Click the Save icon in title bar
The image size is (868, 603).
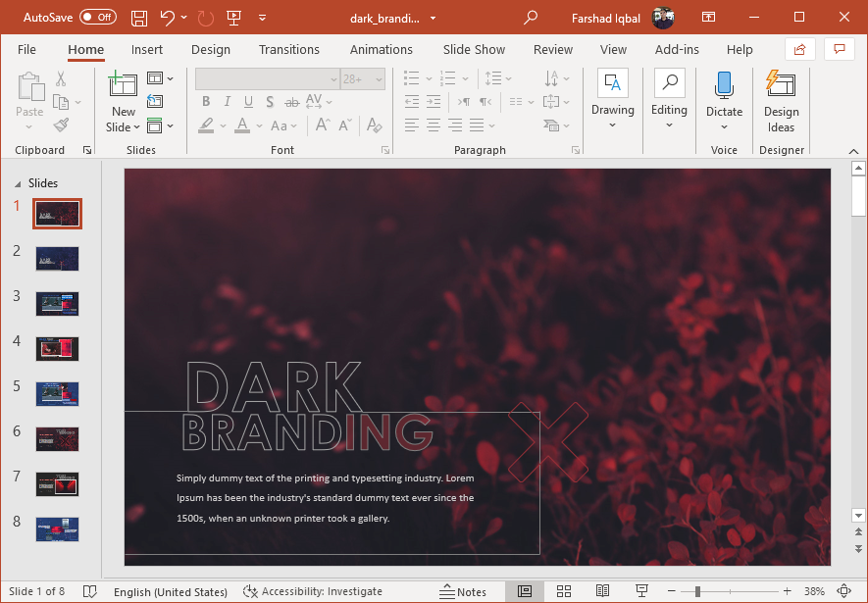click(x=139, y=18)
